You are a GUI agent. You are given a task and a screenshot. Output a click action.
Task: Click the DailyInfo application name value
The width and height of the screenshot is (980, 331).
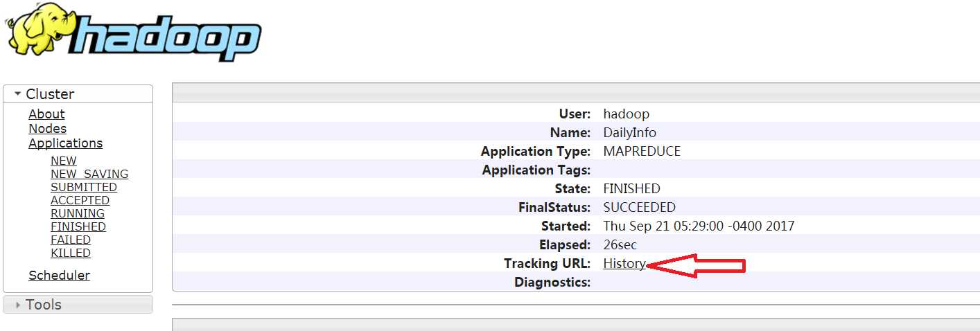pyautogui.click(x=629, y=133)
